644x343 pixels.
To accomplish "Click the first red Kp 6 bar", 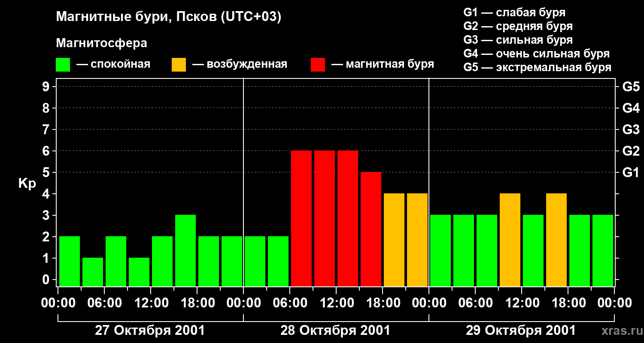I will 301,218.
